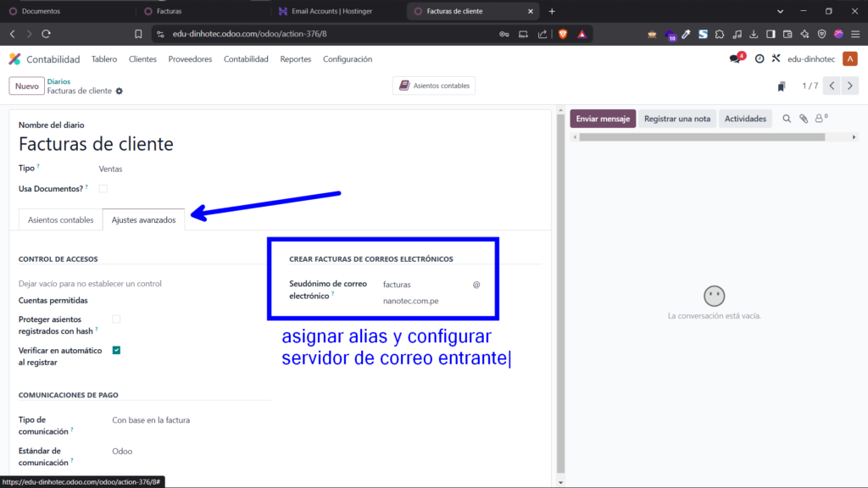Open the Contabilidad app home icon
868x488 pixels.
(x=15, y=59)
